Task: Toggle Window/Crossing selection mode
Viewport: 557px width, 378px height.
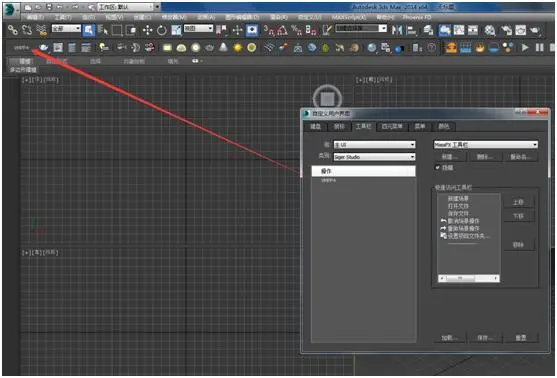Action: [131, 30]
